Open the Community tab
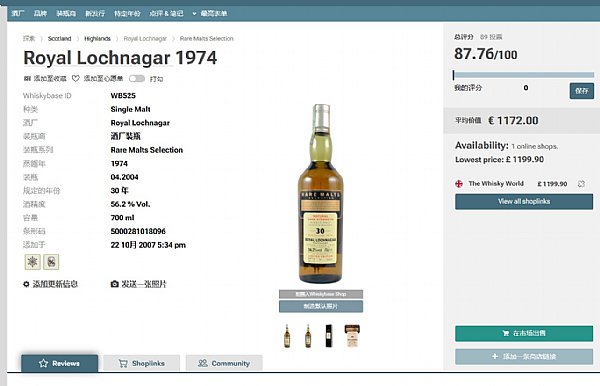 pos(224,363)
